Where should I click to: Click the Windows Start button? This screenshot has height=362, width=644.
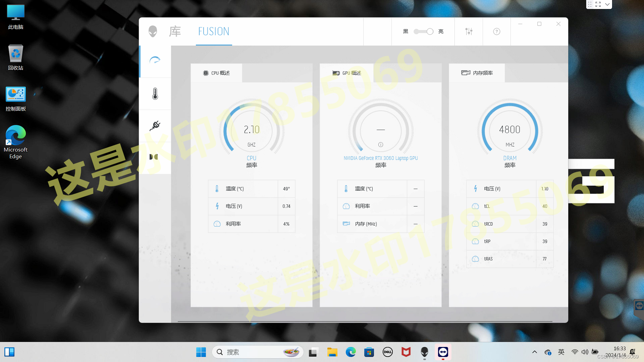click(201, 352)
